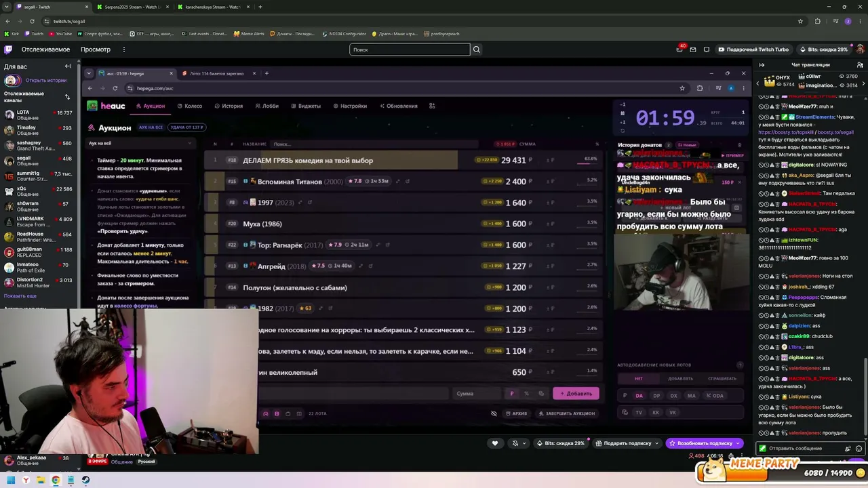
Task: Click the pink Добавить lot button
Action: click(576, 394)
